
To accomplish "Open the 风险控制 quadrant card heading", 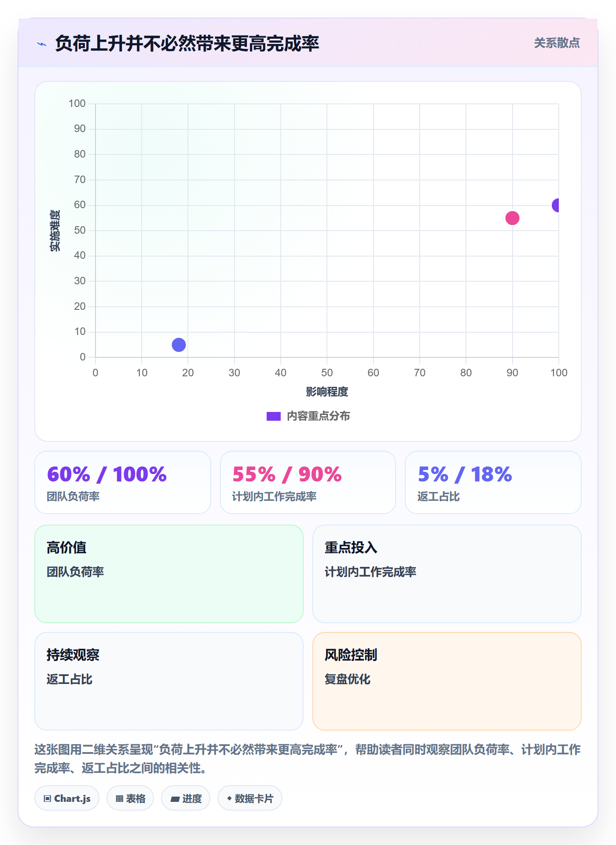I will (x=351, y=655).
